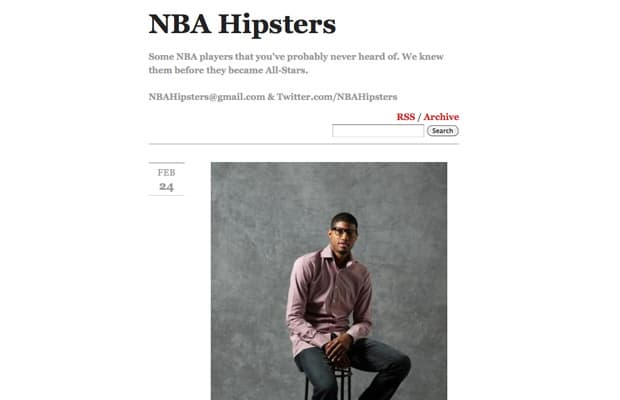620x400 pixels.
Task: Click the divider line below search
Action: [x=304, y=144]
